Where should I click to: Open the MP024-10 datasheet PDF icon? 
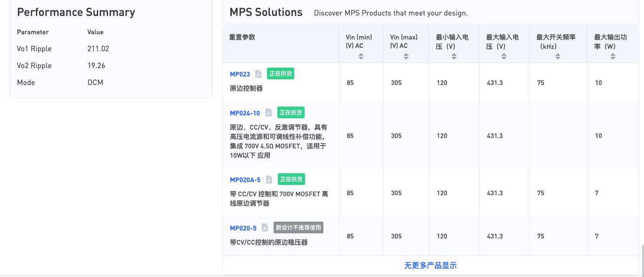(x=268, y=113)
